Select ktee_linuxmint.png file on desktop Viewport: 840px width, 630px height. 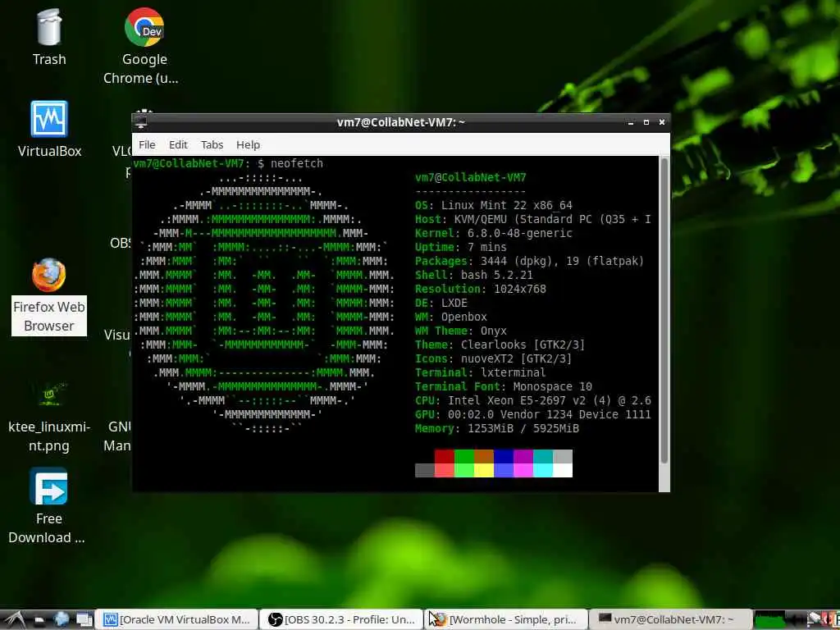pos(49,417)
